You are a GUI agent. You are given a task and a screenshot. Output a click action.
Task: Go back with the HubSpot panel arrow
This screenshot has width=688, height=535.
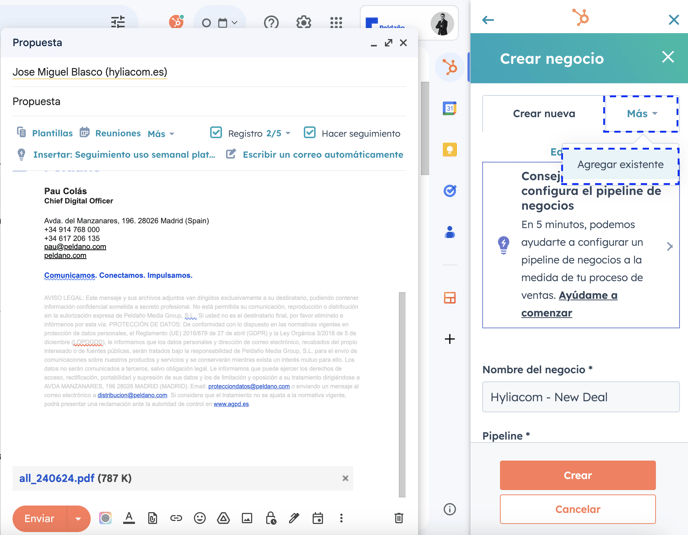click(488, 20)
